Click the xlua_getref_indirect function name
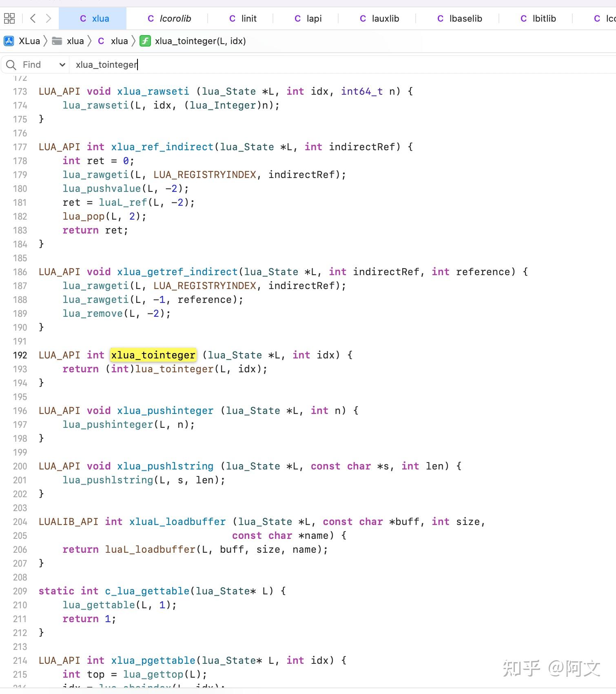This screenshot has width=616, height=694. tap(177, 272)
